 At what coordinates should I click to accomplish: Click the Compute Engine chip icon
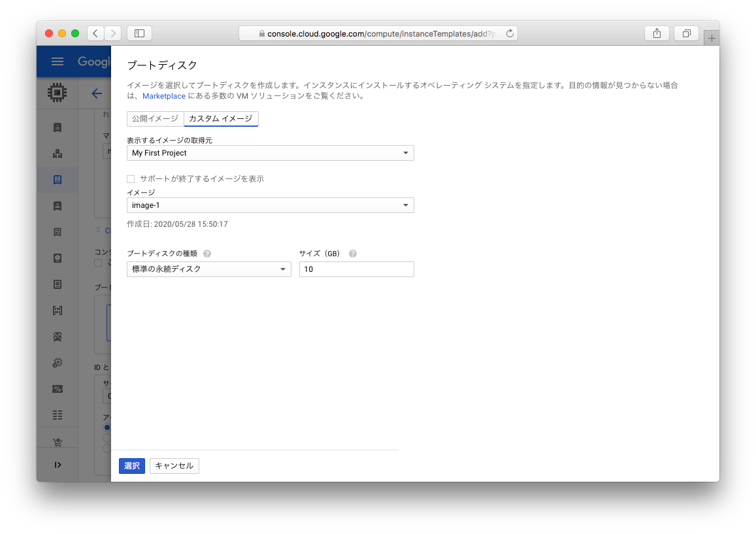click(58, 93)
